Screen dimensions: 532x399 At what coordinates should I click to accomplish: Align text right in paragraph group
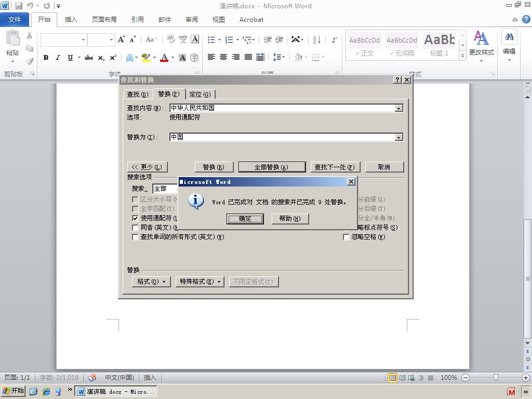pos(236,57)
